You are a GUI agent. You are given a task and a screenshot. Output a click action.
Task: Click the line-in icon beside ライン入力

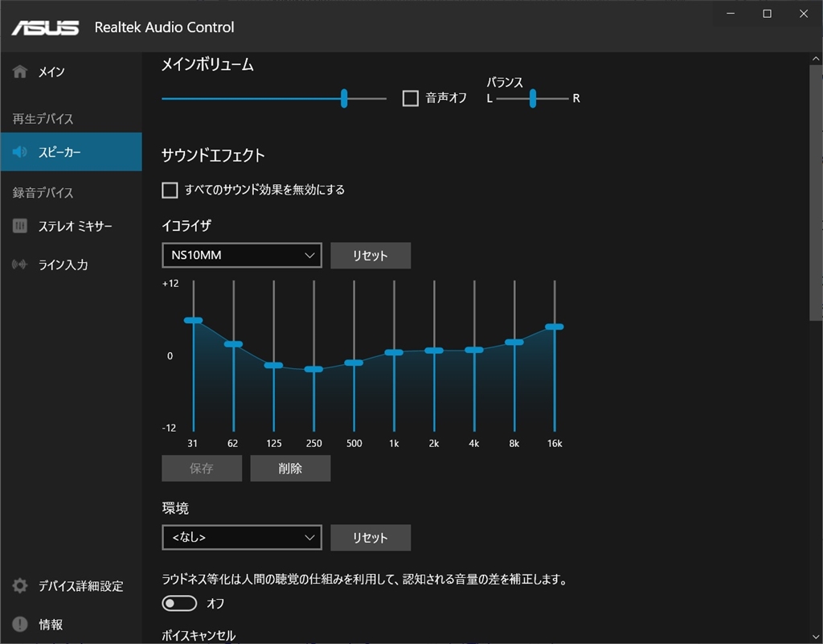point(20,264)
